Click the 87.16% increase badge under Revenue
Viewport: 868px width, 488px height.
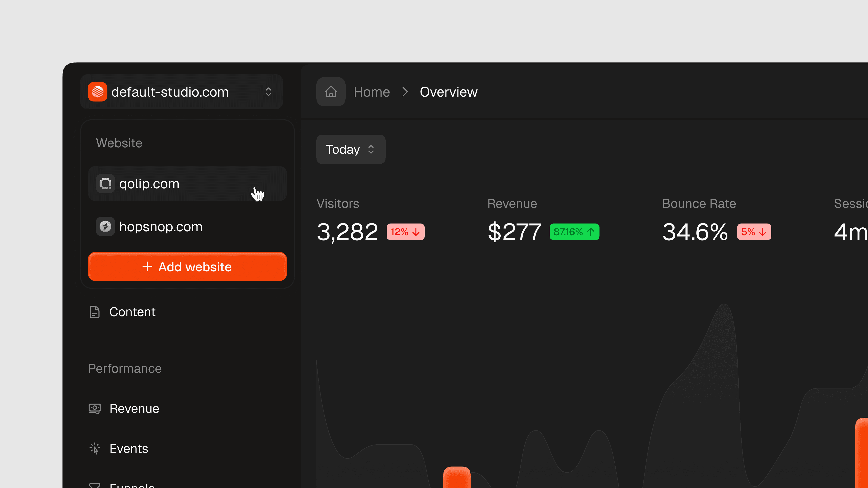(574, 232)
